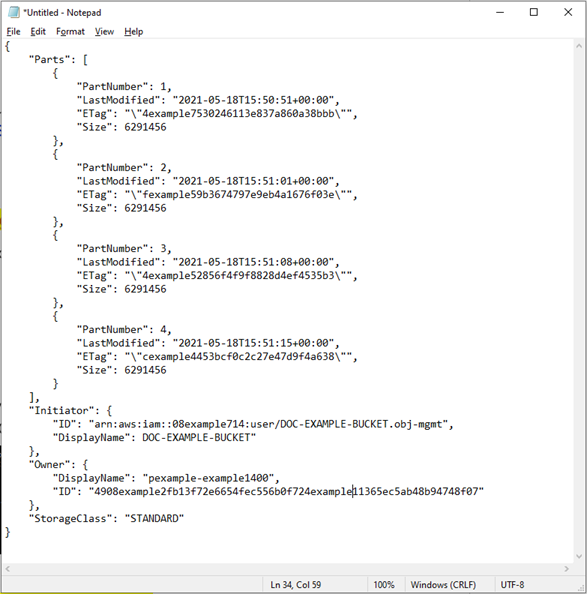Click the "Windows (CRLF)" status entry
The image size is (587, 594).
[443, 585]
